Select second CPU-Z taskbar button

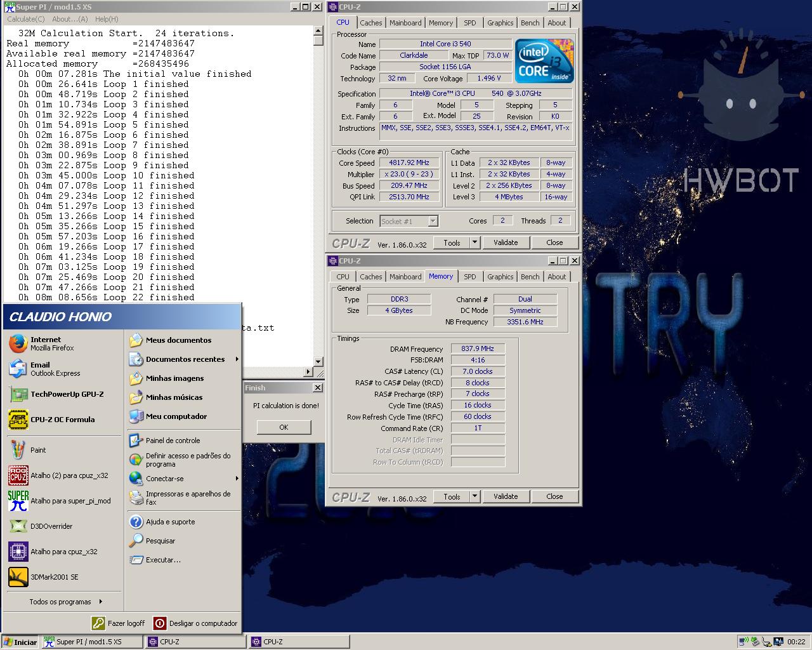click(299, 642)
